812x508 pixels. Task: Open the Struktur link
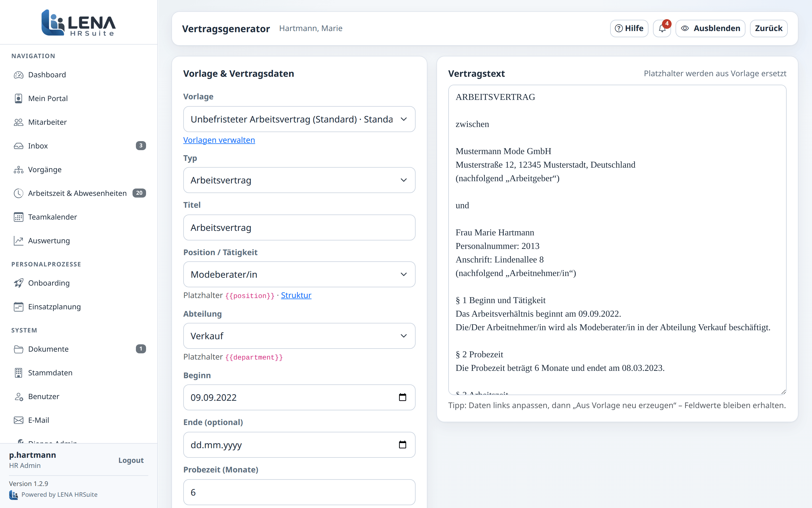[x=296, y=295]
